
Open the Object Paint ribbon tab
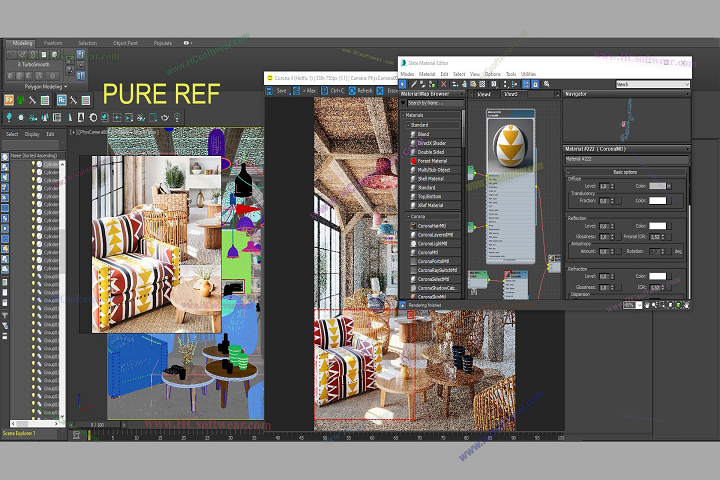[125, 43]
